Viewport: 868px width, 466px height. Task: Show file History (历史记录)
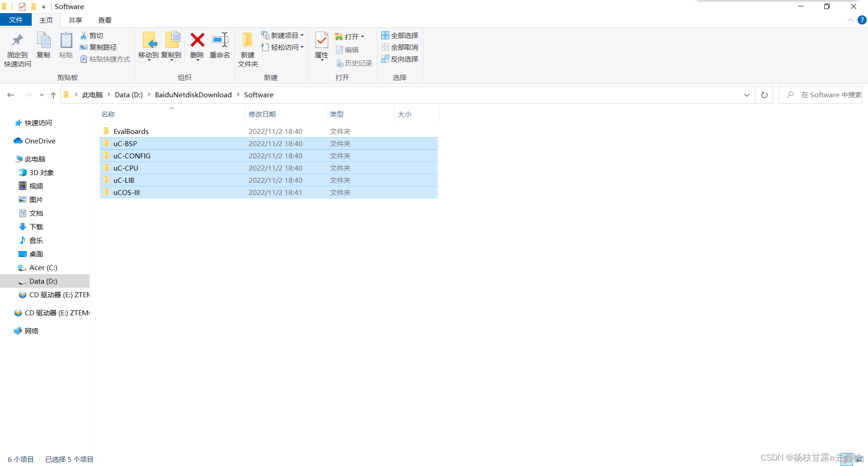pyautogui.click(x=354, y=63)
